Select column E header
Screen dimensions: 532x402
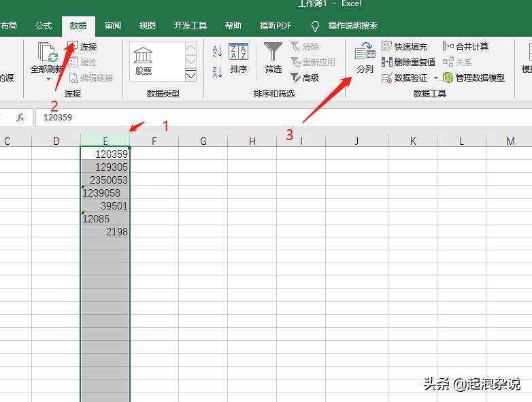[x=105, y=141]
